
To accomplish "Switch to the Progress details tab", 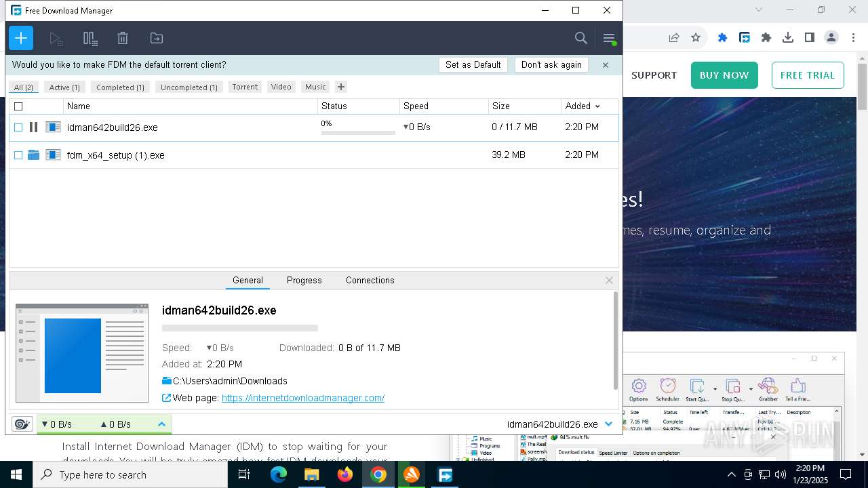I will pos(304,281).
